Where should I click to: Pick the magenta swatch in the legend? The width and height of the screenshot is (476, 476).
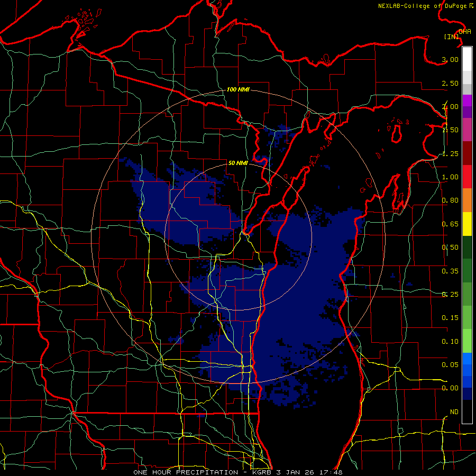(x=467, y=100)
